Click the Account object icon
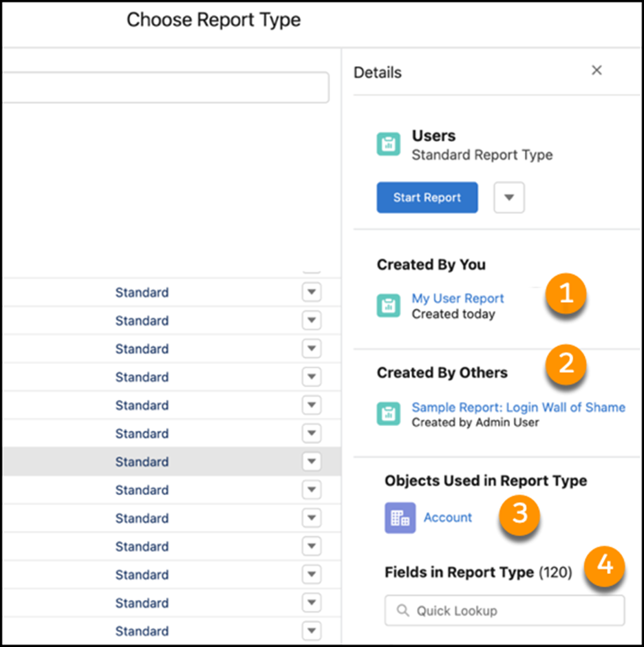The image size is (644, 647). [x=400, y=518]
